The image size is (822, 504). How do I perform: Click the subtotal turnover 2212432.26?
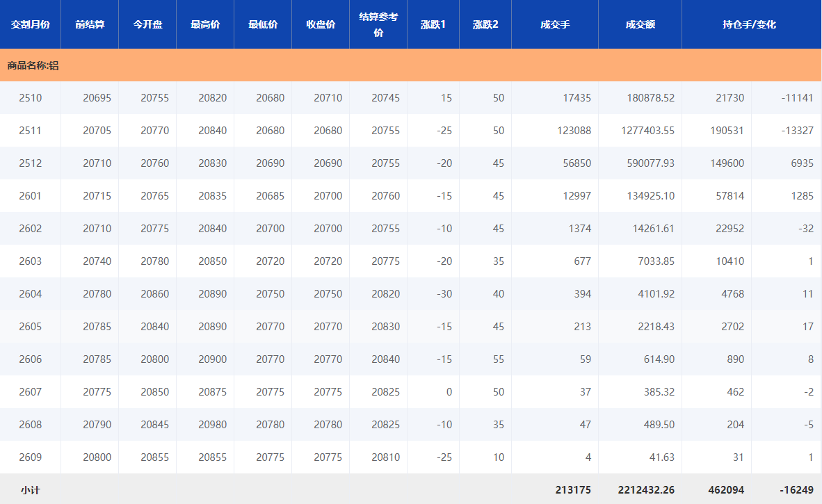[x=645, y=490]
